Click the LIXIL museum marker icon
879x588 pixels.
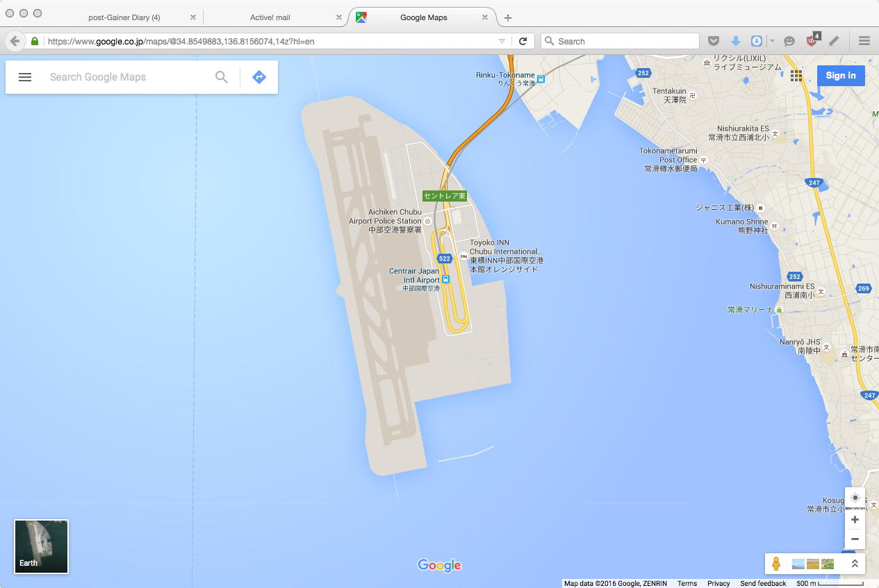click(707, 63)
